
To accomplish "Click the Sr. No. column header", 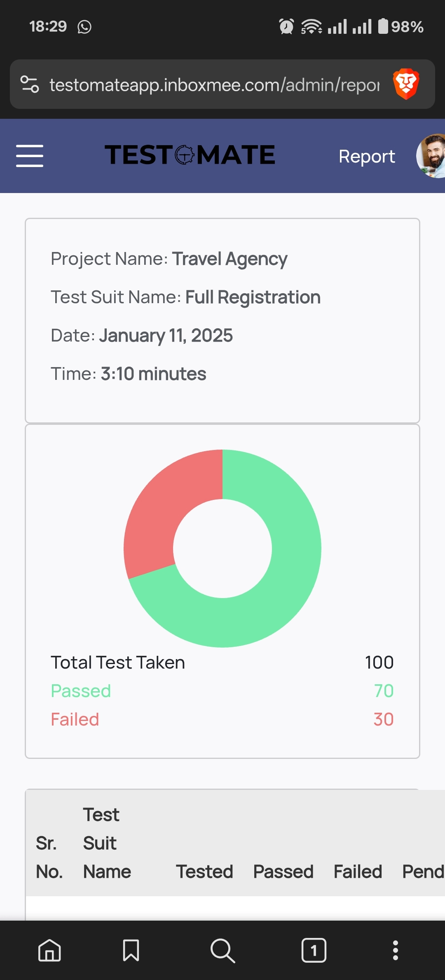I will (x=49, y=857).
